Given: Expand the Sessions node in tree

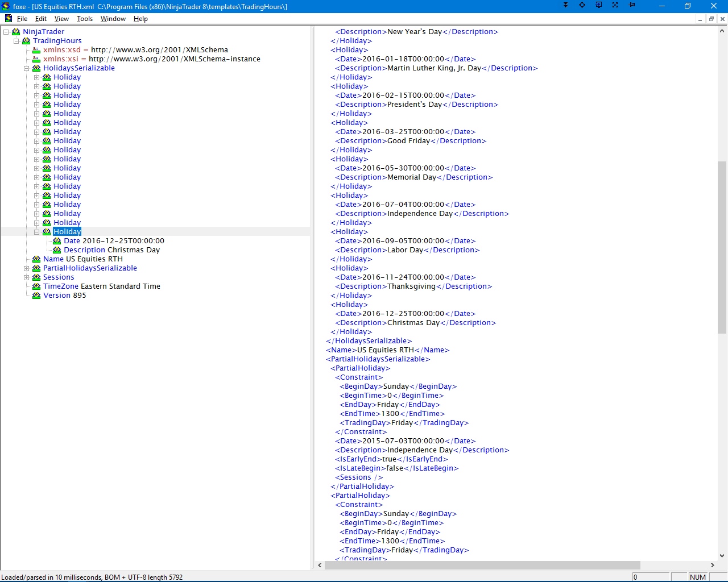Looking at the screenshot, I should [x=26, y=277].
